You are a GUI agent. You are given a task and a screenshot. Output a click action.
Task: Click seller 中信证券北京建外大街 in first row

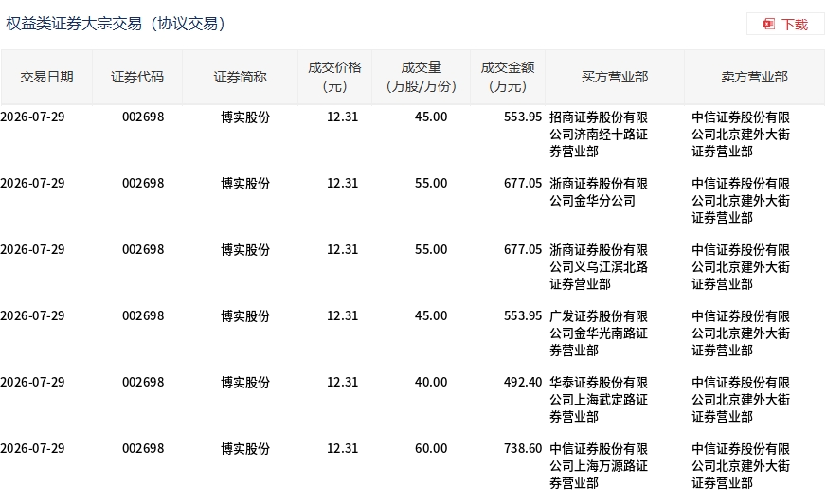coord(741,135)
